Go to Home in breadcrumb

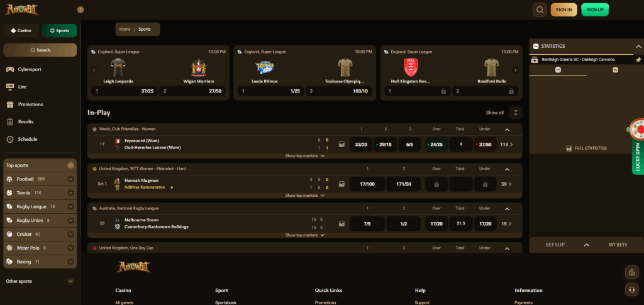tap(125, 30)
